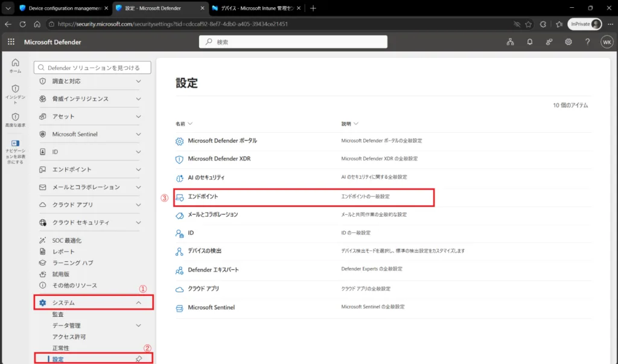Expand the クラウド セキュリティ nav section
Image resolution: width=618 pixels, height=364 pixels.
pyautogui.click(x=138, y=223)
